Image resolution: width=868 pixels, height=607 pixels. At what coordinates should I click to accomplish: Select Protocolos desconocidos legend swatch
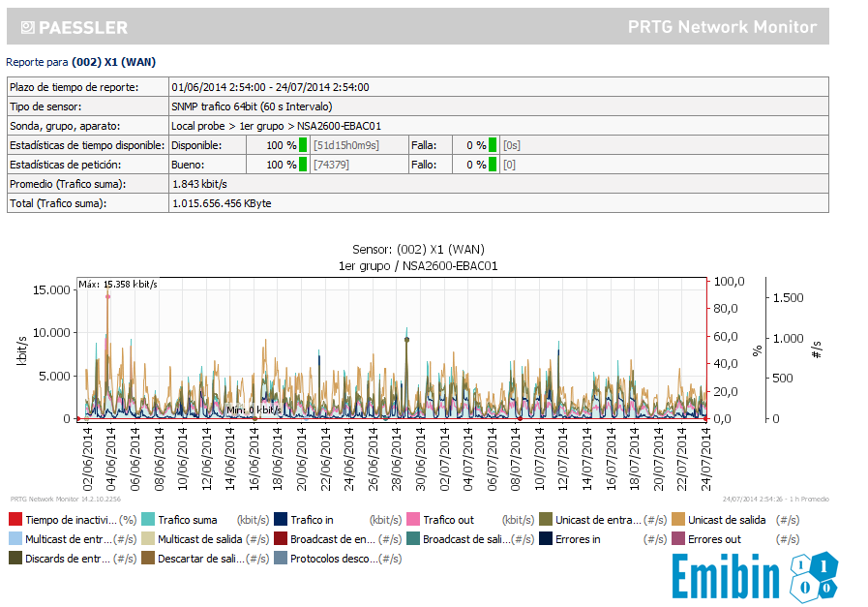coord(281,559)
